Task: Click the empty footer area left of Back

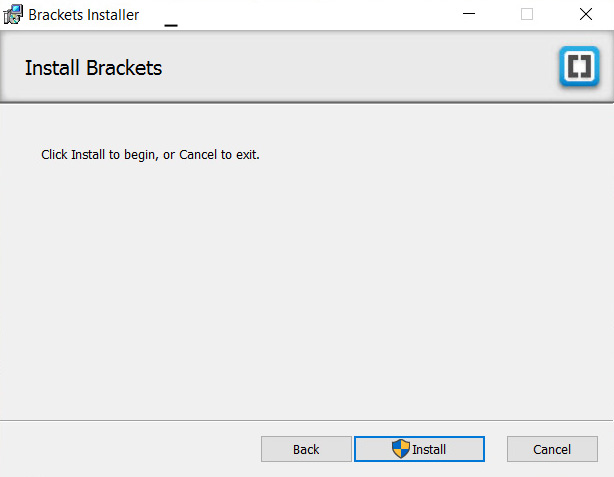Action: [129, 449]
